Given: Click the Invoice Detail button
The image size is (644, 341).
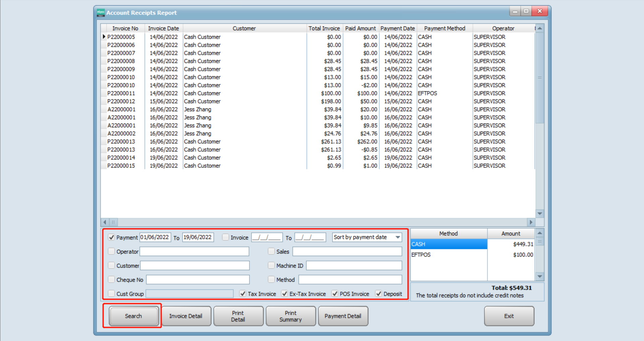Looking at the screenshot, I should (x=186, y=316).
